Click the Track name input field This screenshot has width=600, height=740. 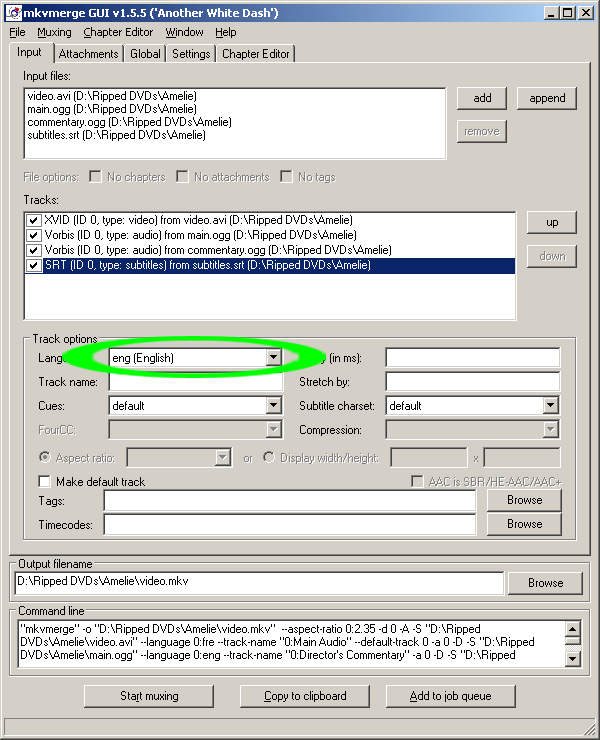tap(195, 381)
